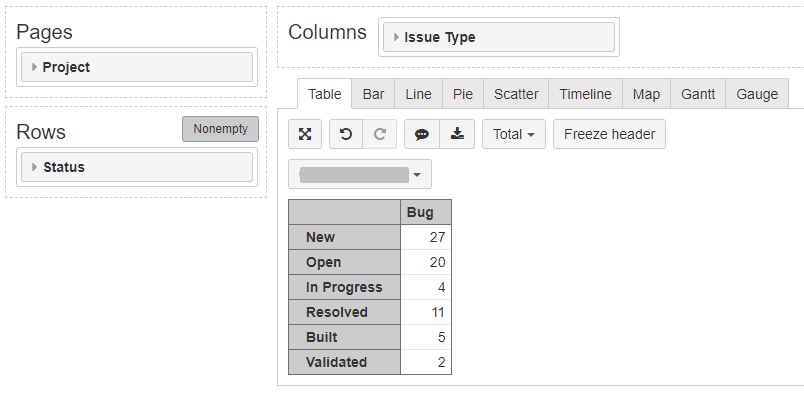
Task: Click the In Progress row header
Action: point(344,287)
